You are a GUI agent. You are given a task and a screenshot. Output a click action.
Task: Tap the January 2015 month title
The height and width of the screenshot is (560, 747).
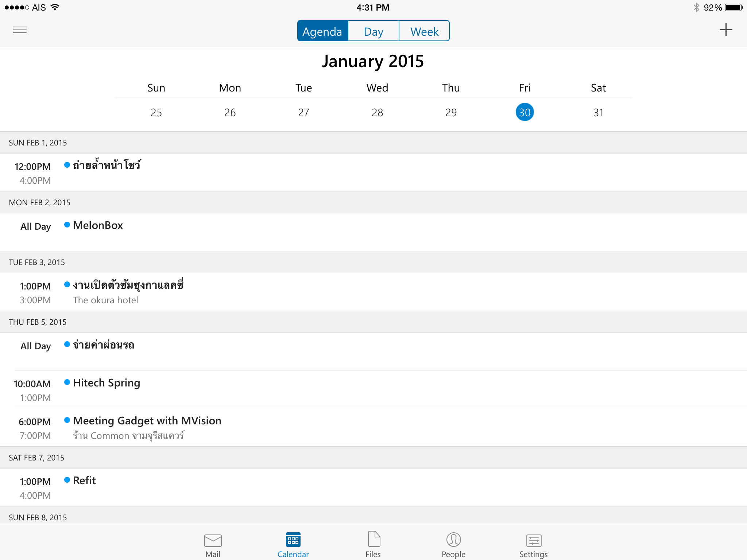pyautogui.click(x=373, y=61)
